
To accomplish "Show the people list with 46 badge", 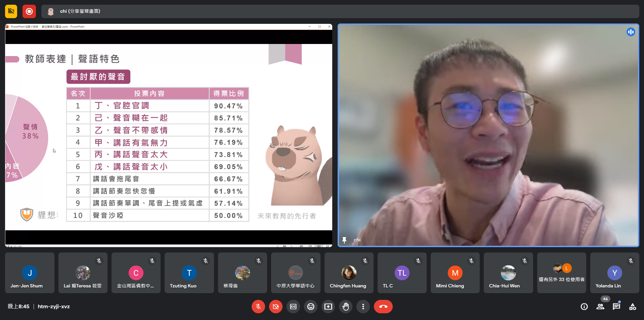I will click(600, 307).
